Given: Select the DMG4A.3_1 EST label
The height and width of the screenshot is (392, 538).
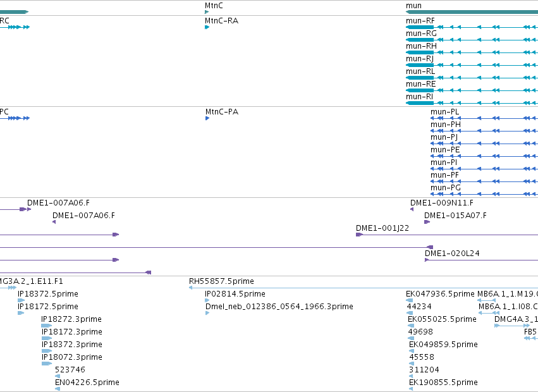Looking at the screenshot, I should [x=516, y=319].
